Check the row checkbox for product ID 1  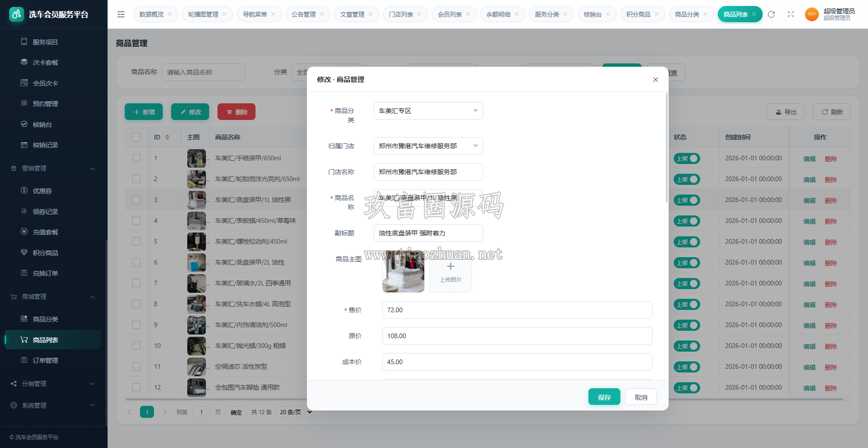136,158
